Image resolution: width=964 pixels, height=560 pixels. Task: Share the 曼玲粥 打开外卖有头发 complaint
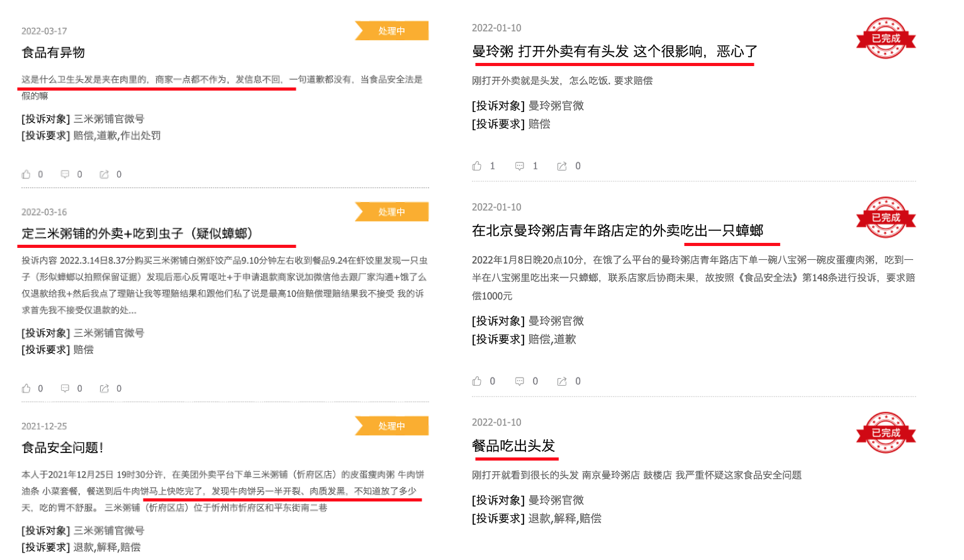(562, 166)
